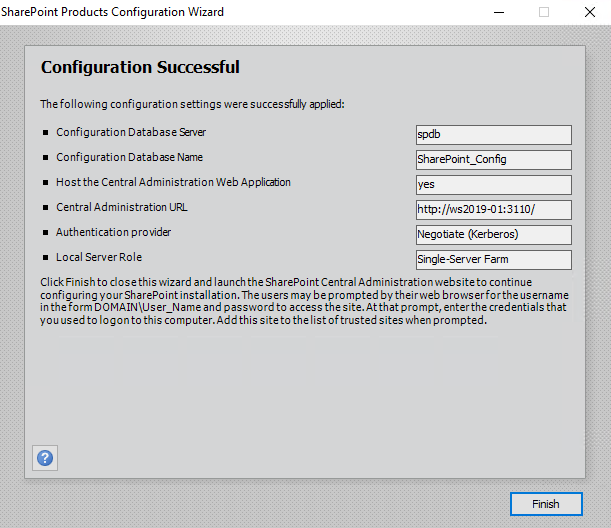Screen dimensions: 611x528
Task: Click the SharePoint Products Configuration Wizard title
Action: point(112,12)
